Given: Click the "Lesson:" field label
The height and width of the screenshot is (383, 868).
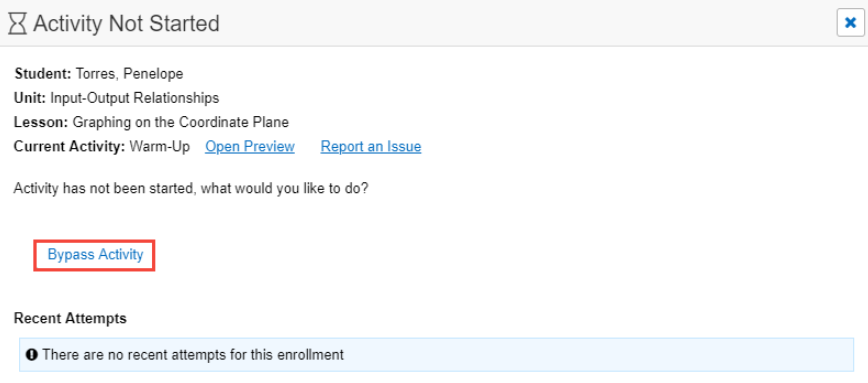Looking at the screenshot, I should pyautogui.click(x=42, y=122).
